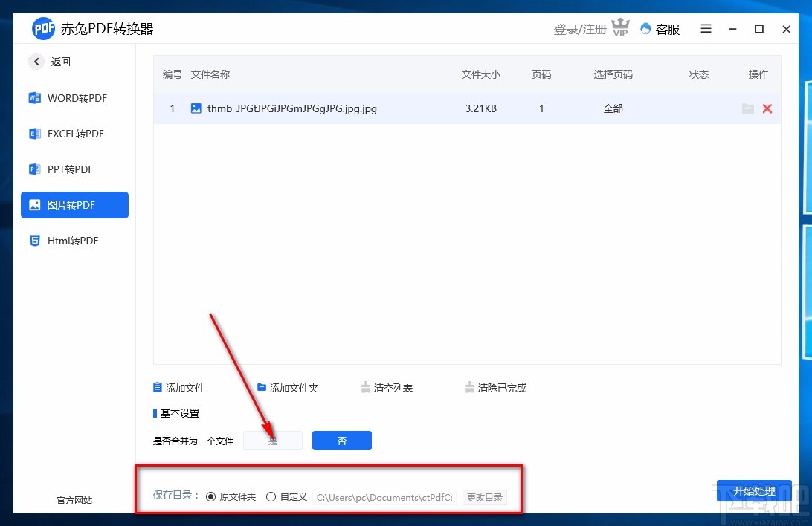Click the 开始处理 start button
The image size is (812, 526).
(x=754, y=490)
